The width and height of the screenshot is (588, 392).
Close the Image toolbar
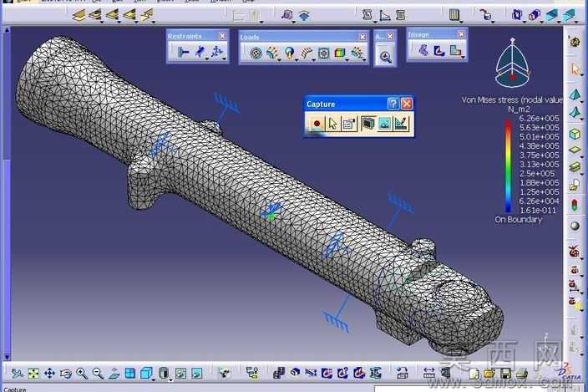[x=461, y=34]
